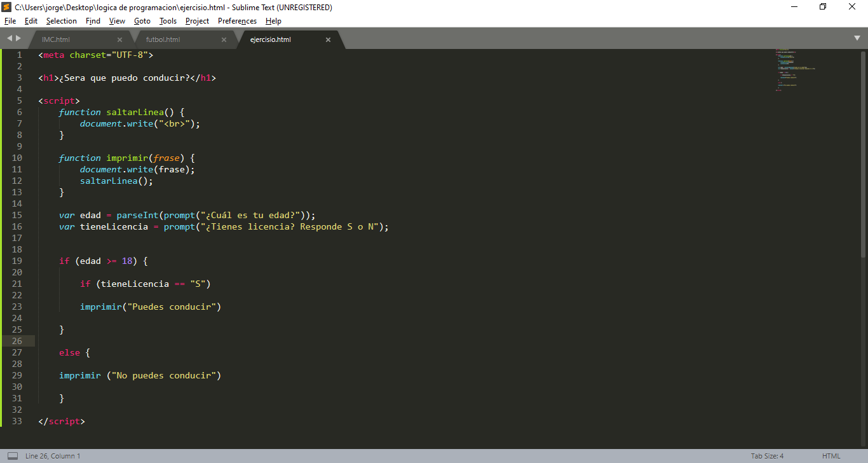The width and height of the screenshot is (868, 463).
Task: Open the Tools menu
Action: tap(168, 21)
